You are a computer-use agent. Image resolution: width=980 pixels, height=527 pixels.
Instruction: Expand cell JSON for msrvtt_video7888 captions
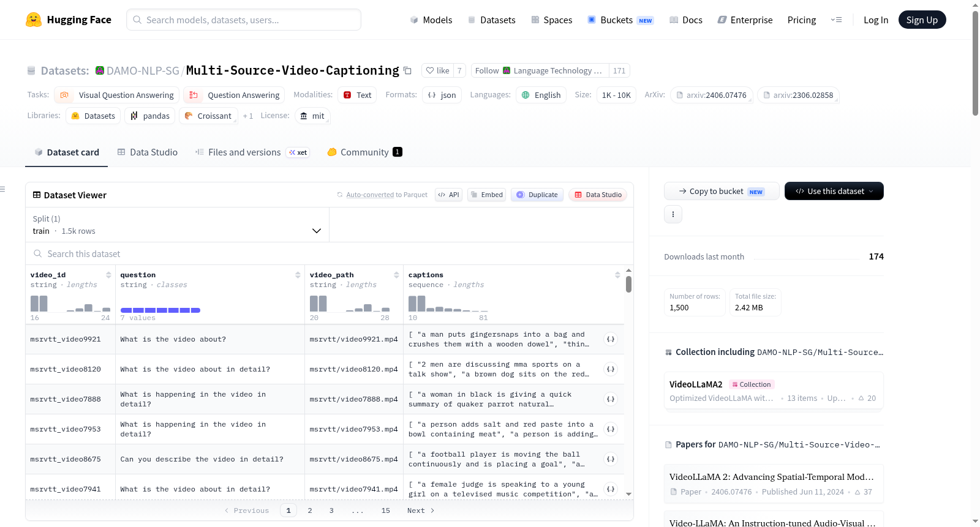tap(611, 399)
